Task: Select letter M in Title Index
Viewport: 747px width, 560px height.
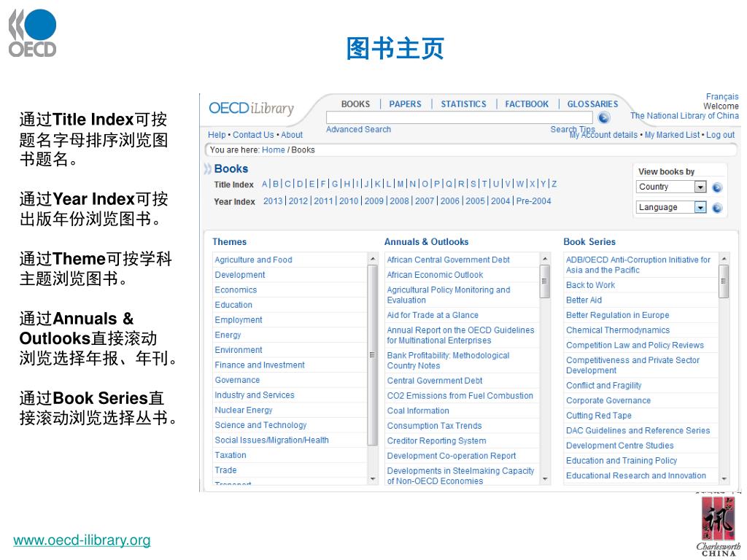Action: tap(400, 184)
